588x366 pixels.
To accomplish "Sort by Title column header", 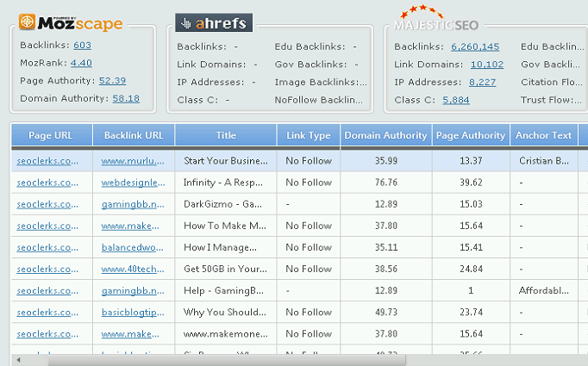I will (x=226, y=135).
